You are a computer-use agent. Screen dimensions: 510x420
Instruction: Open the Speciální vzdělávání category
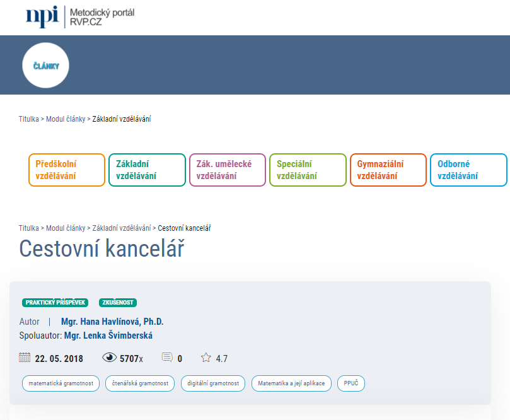tap(308, 170)
